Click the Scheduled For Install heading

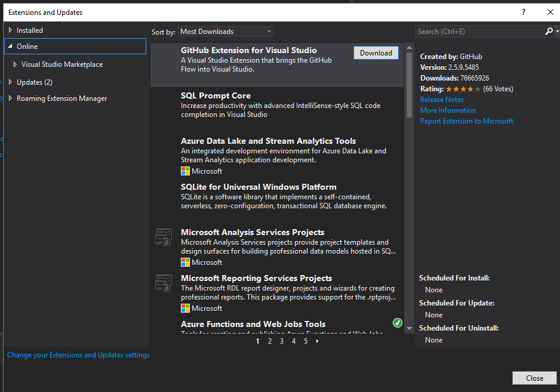454,278
